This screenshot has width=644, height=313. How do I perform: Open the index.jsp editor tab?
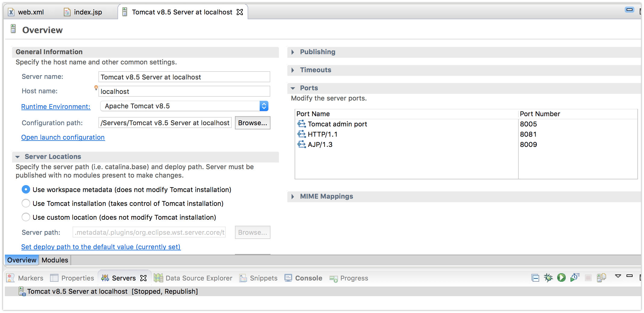[x=88, y=12]
